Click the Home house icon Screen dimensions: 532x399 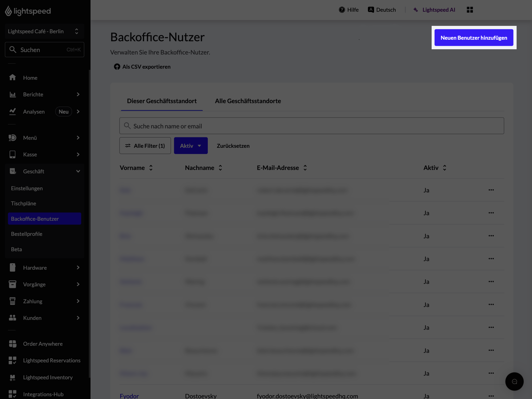coord(12,77)
